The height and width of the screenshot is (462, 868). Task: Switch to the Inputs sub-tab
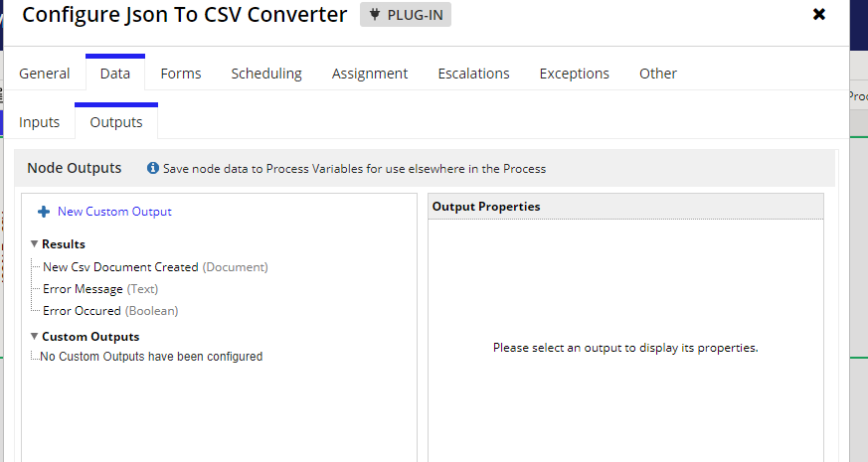click(40, 122)
